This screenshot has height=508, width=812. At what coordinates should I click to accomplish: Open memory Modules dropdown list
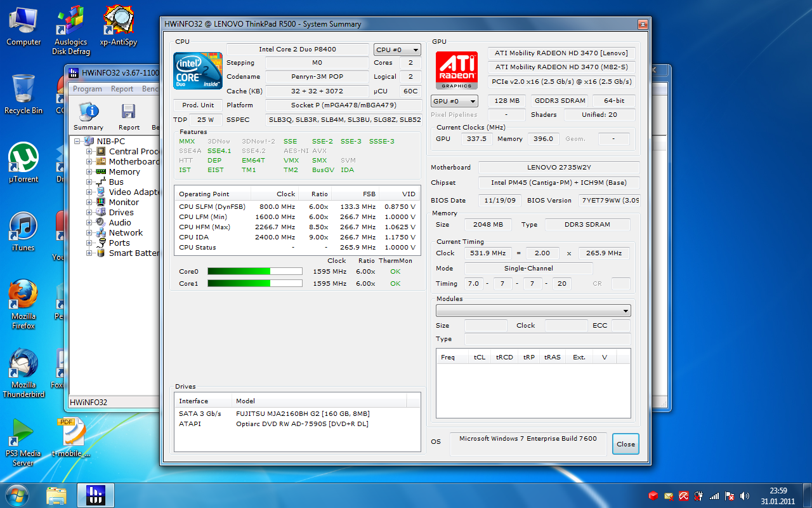pyautogui.click(x=534, y=311)
